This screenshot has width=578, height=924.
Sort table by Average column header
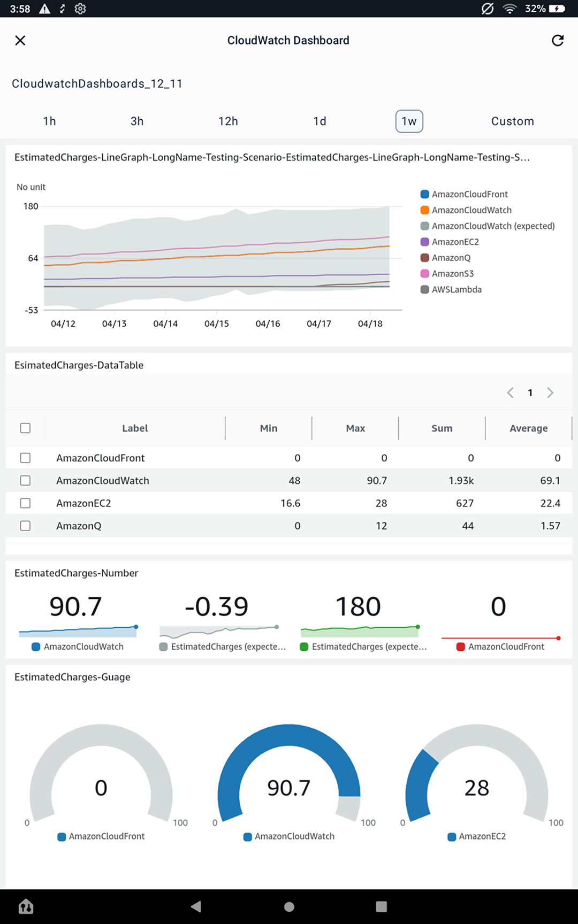point(529,428)
